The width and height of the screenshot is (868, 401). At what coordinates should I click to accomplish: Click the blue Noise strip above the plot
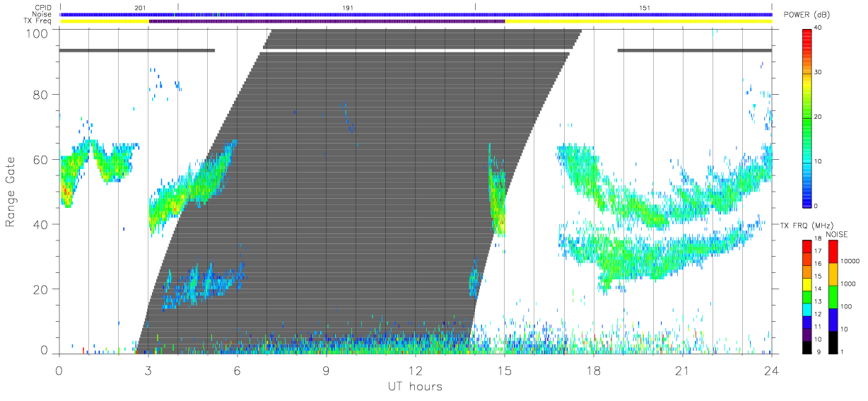point(416,14)
